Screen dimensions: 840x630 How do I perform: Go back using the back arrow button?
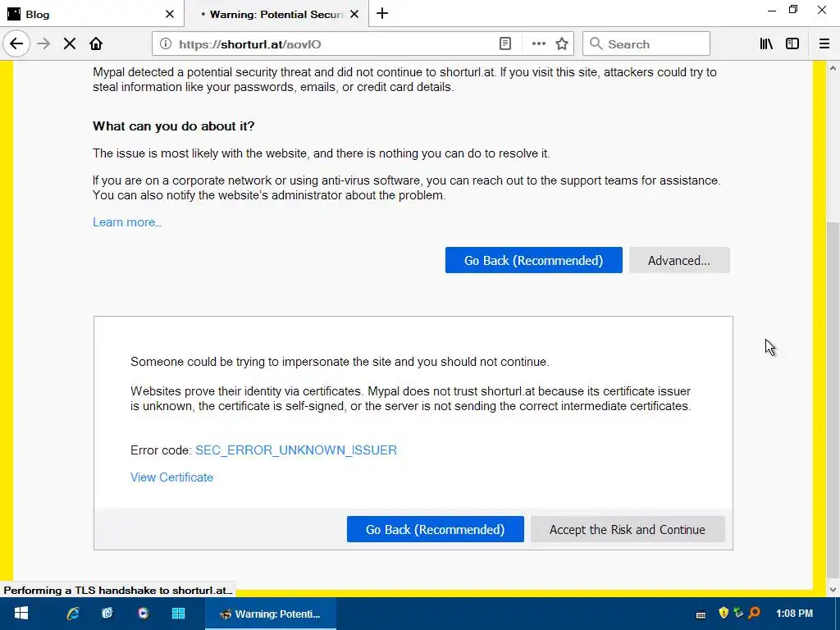pyautogui.click(x=16, y=44)
